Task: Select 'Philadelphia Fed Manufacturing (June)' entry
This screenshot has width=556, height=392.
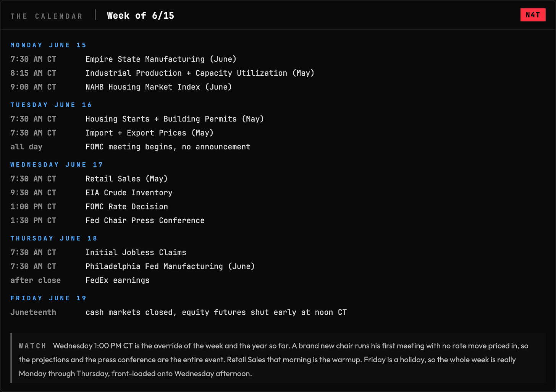Action: coord(170,266)
